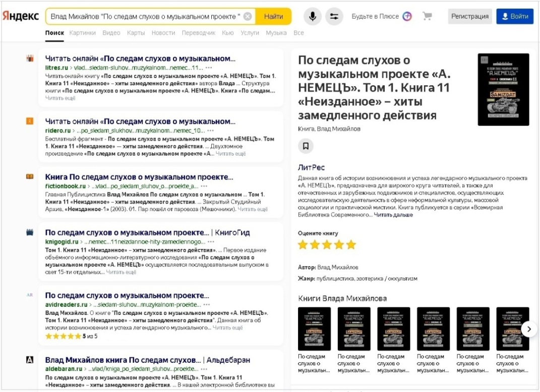This screenshot has width=540, height=392.
Task: Switch to the Переводчик tab
Action: tap(199, 33)
